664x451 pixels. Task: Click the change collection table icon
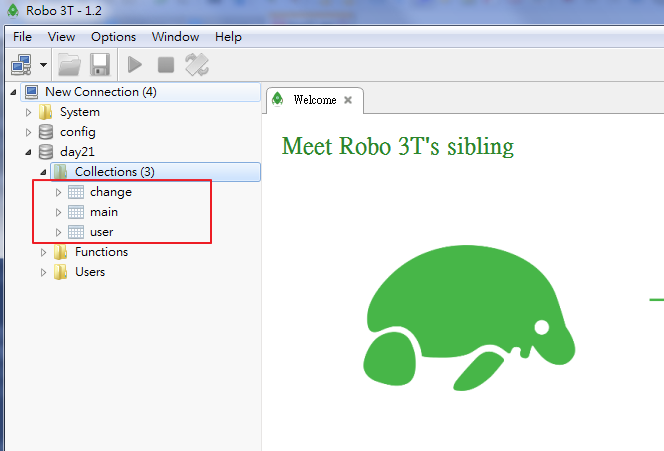(76, 192)
